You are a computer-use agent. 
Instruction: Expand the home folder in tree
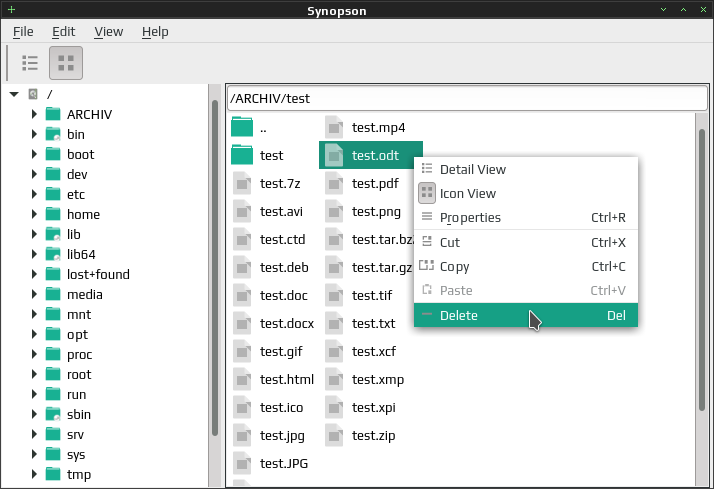[x=34, y=214]
